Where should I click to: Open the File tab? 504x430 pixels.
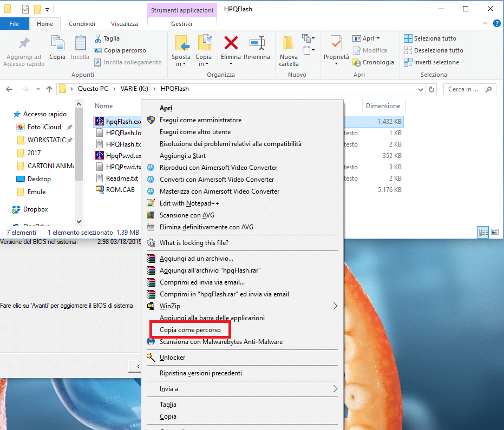(14, 24)
